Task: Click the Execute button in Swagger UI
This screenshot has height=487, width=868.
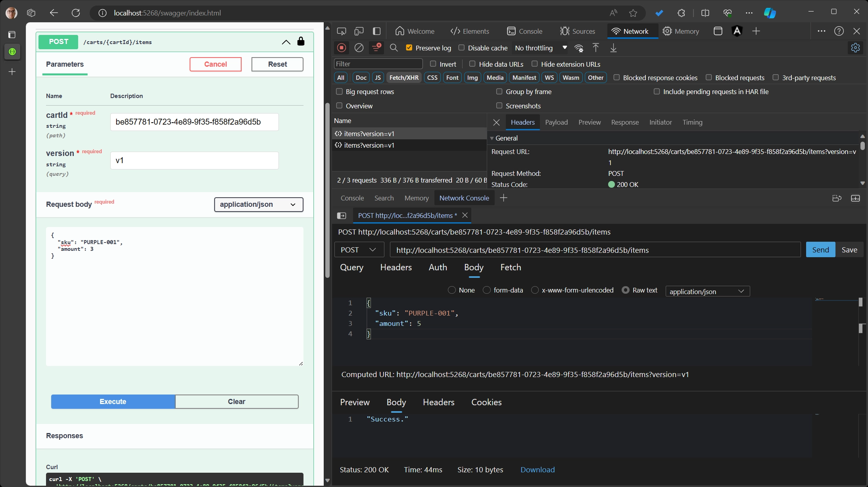Action: pyautogui.click(x=113, y=401)
